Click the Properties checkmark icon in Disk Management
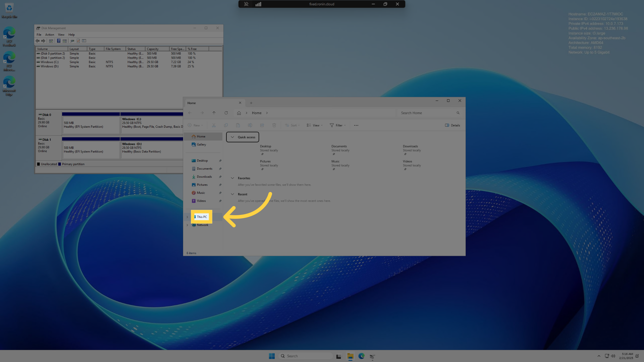The width and height of the screenshot is (644, 362). pyautogui.click(x=78, y=41)
